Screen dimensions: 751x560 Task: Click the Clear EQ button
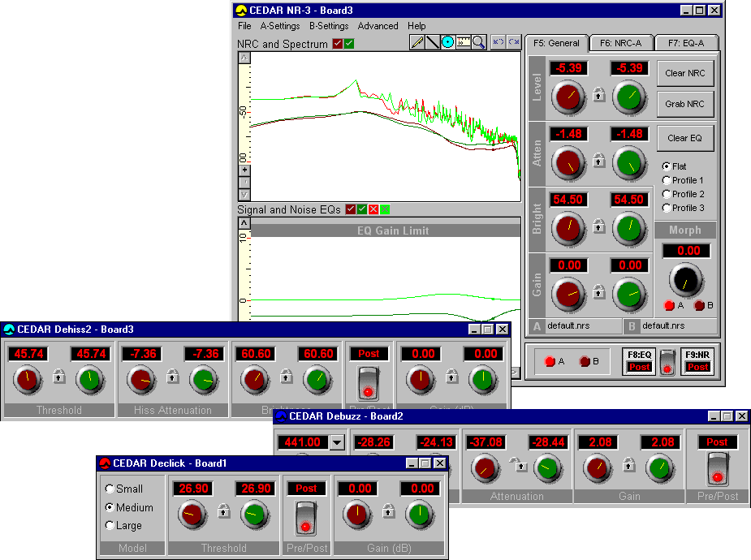[685, 138]
